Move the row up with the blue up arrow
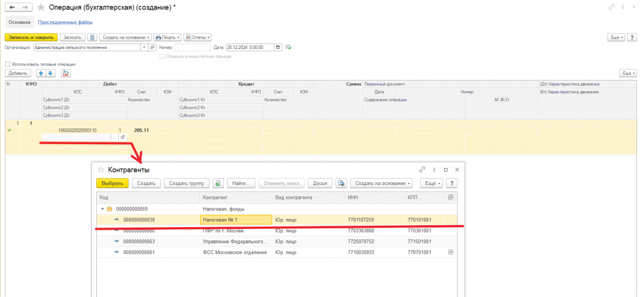 41,73
